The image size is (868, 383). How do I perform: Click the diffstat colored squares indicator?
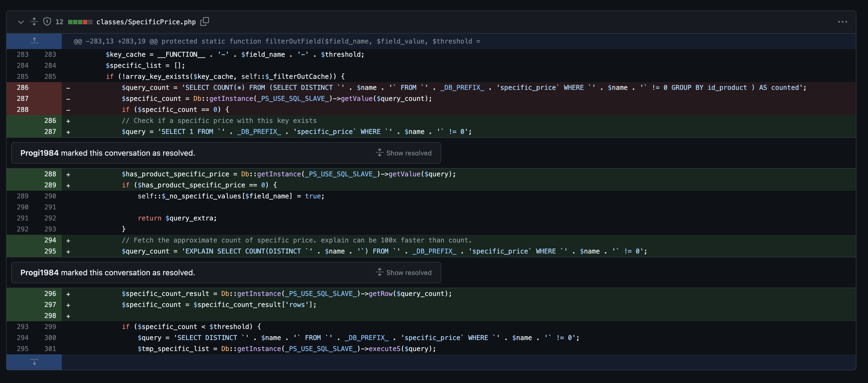click(x=80, y=22)
